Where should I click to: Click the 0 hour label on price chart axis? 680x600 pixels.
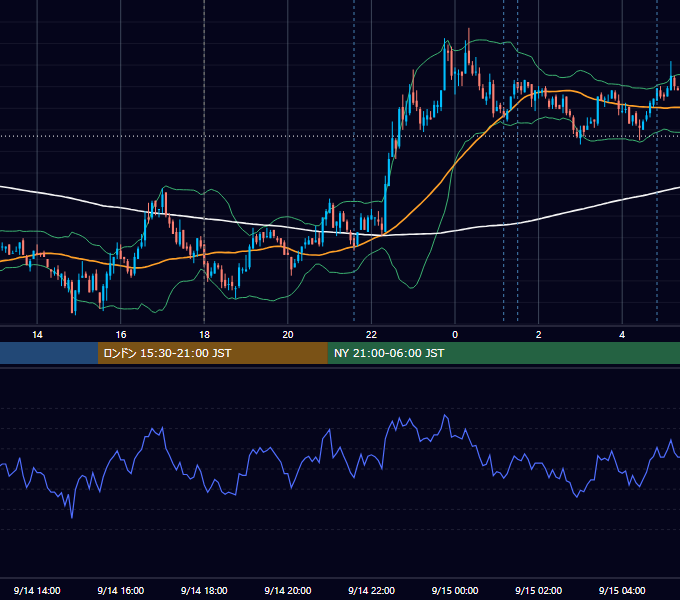455,335
